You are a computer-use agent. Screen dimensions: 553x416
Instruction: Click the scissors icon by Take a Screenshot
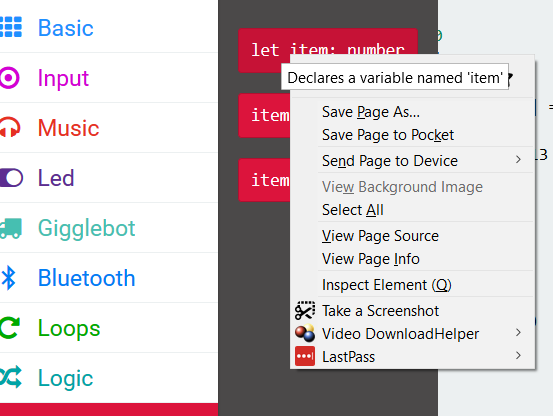pos(305,311)
